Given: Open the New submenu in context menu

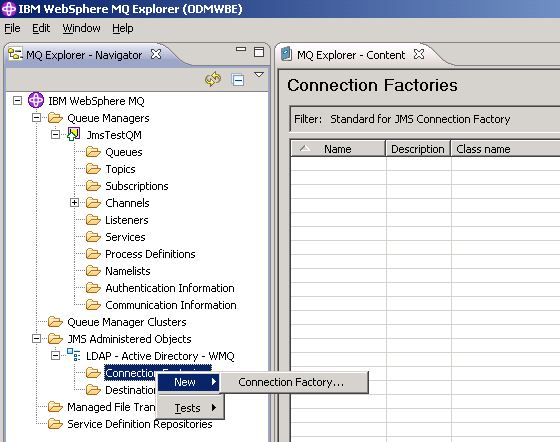Looking at the screenshot, I should tap(188, 382).
